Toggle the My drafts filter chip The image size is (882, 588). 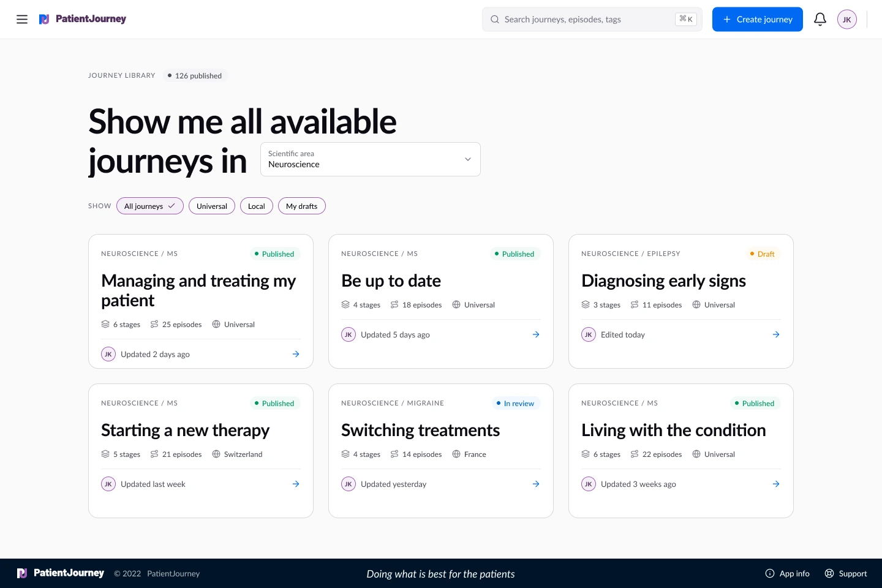[x=302, y=206]
